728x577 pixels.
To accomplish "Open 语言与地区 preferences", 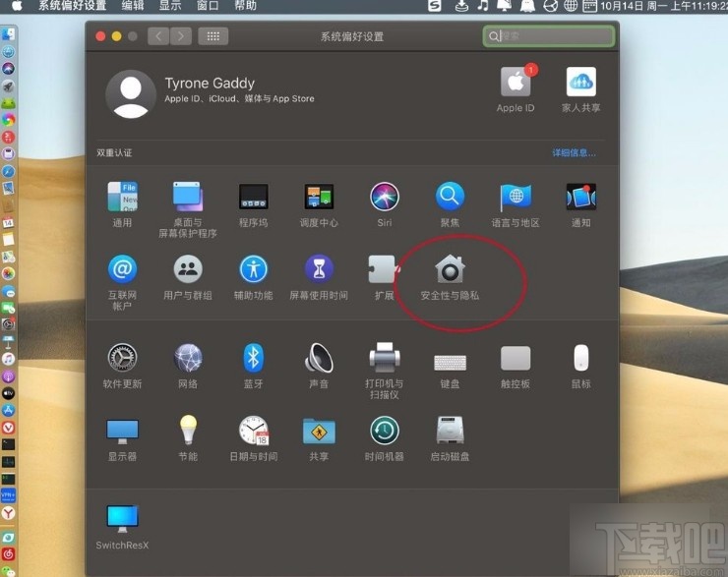I will [x=516, y=197].
